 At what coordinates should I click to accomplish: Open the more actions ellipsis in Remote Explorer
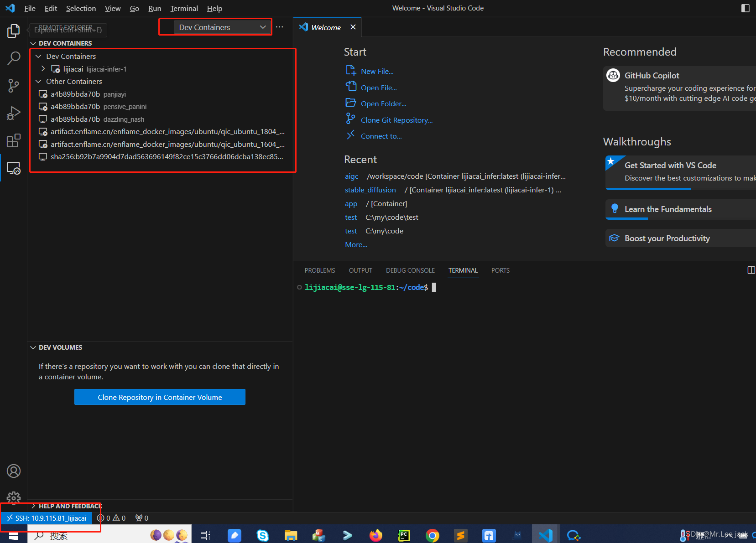pos(280,27)
